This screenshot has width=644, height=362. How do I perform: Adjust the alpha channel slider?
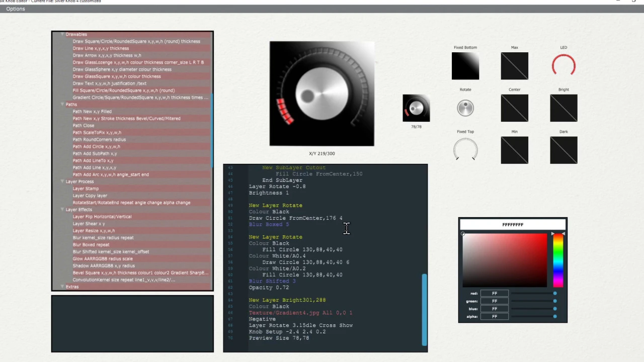534,317
